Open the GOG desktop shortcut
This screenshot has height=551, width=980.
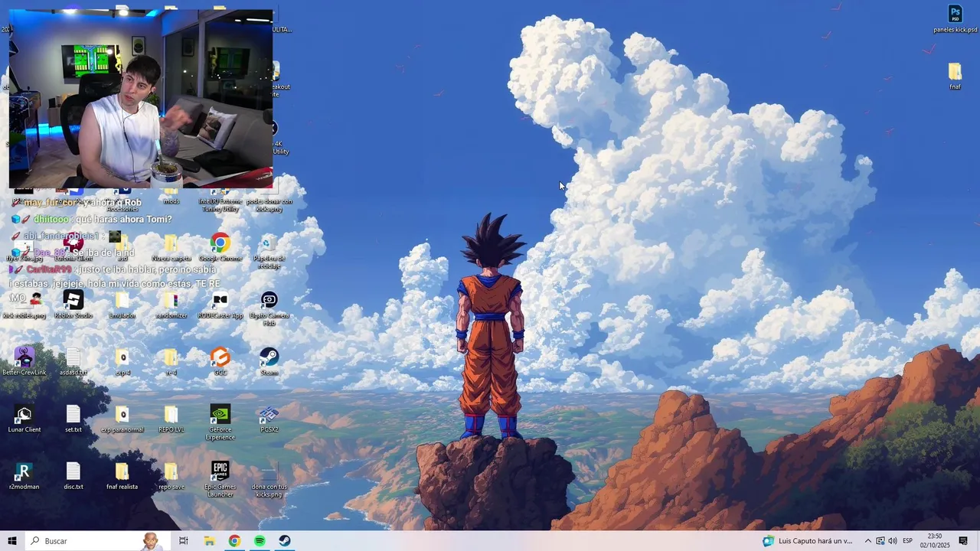click(220, 361)
